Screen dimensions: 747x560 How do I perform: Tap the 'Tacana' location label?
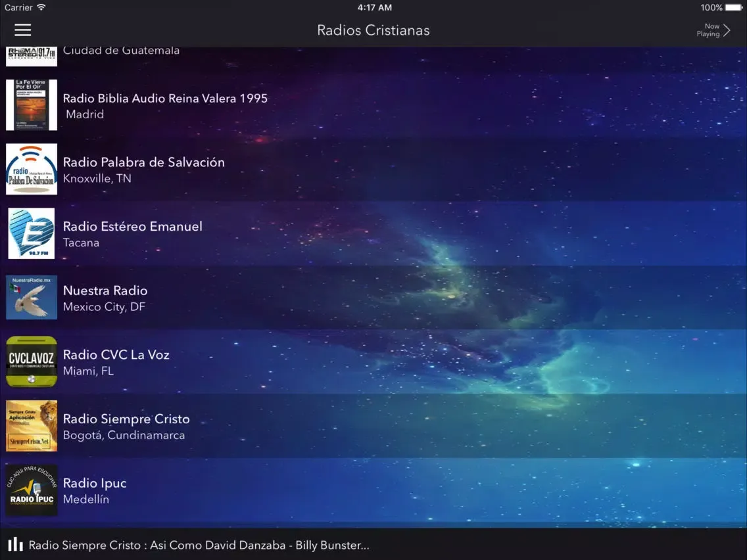(81, 243)
